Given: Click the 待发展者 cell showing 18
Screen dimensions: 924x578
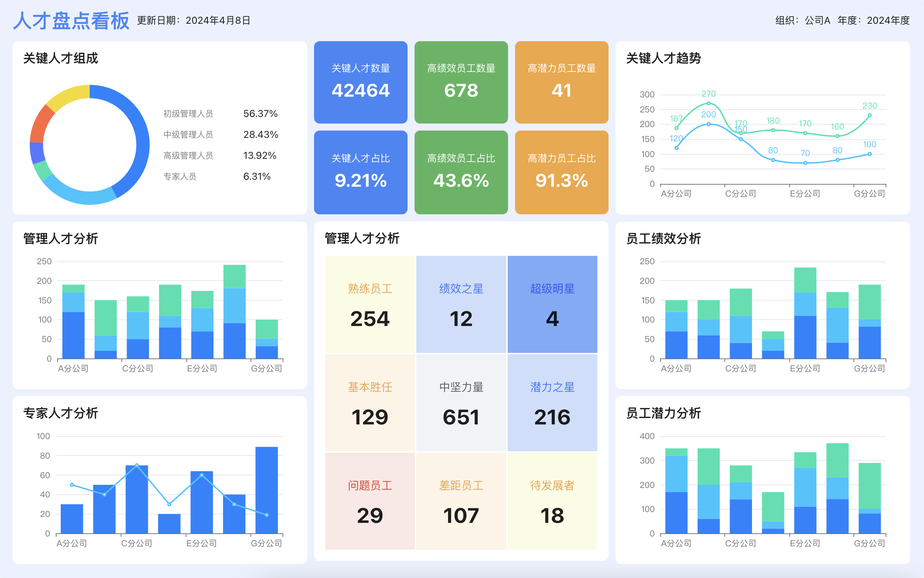Looking at the screenshot, I should coord(552,501).
